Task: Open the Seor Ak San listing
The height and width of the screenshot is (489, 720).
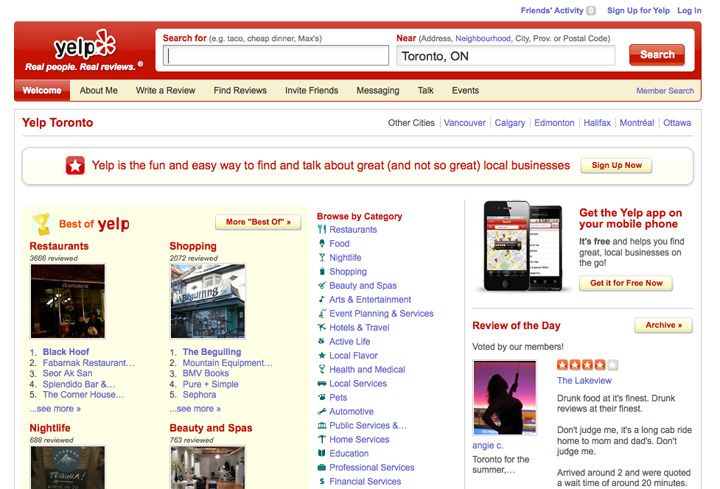Action: pyautogui.click(x=68, y=373)
